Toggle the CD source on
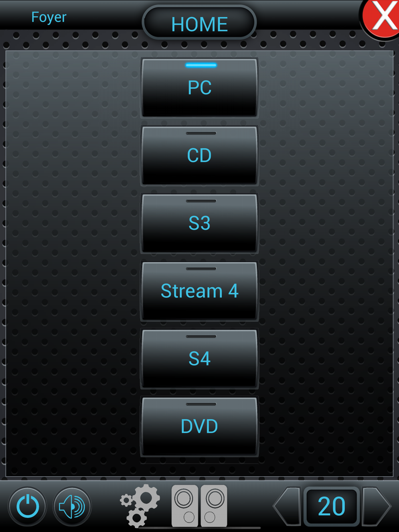This screenshot has width=399, height=532. 199,156
